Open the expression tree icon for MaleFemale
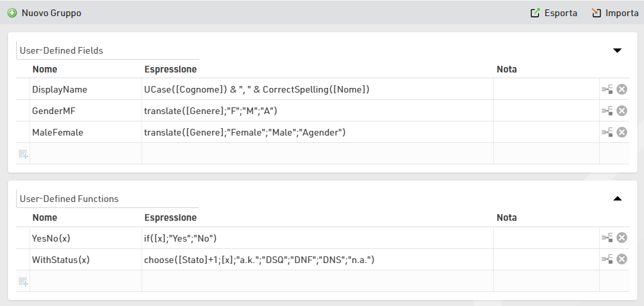Image resolution: width=644 pixels, height=306 pixels. pyautogui.click(x=607, y=132)
